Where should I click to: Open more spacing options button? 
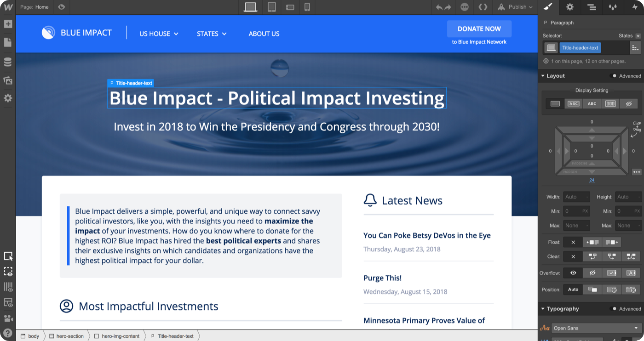click(637, 172)
